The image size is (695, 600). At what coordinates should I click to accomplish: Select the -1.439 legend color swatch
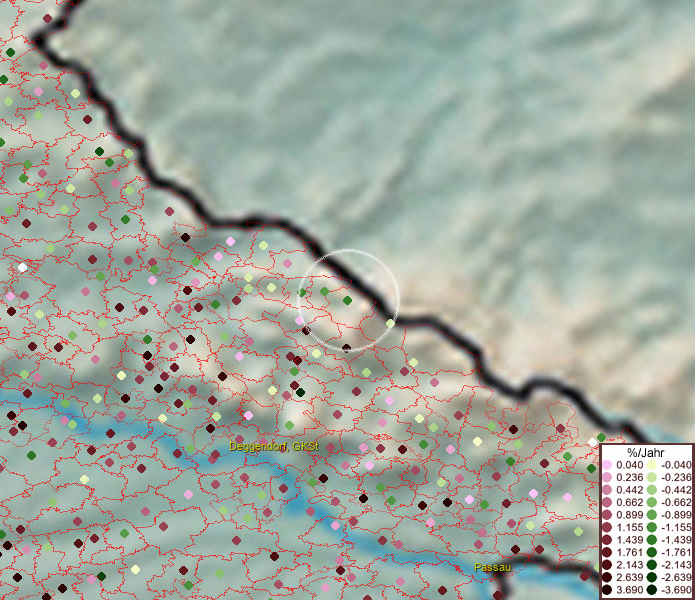[x=652, y=540]
